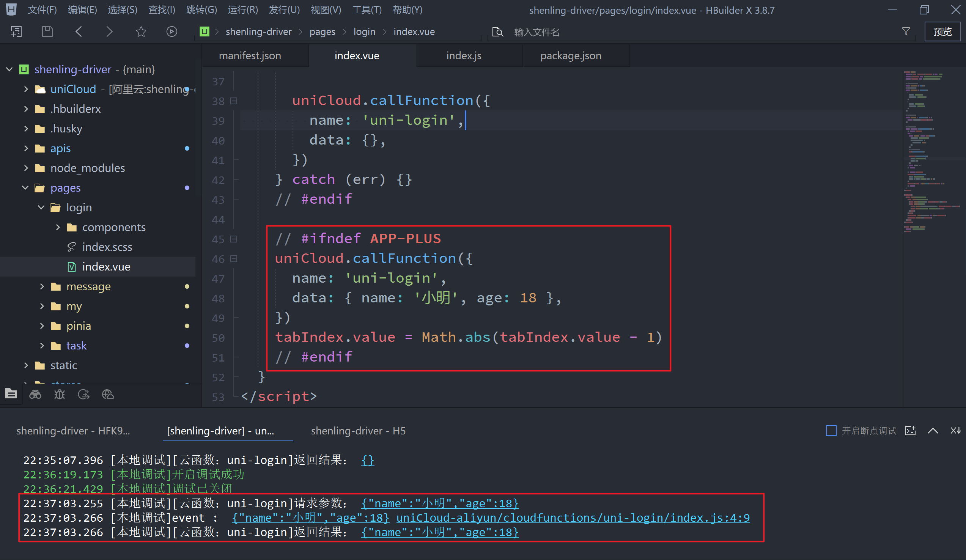This screenshot has width=966, height=560.
Task: Open the 运行(R) menu
Action: coord(243,10)
